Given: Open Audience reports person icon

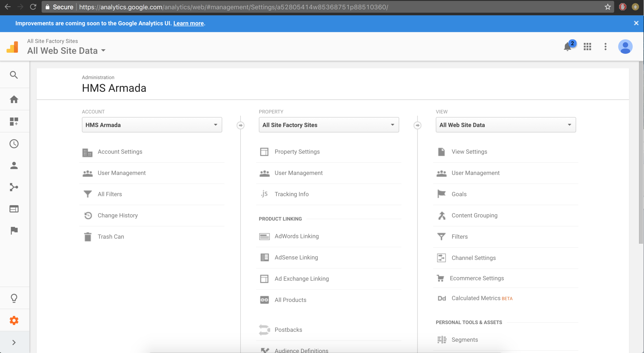Looking at the screenshot, I should click(14, 166).
